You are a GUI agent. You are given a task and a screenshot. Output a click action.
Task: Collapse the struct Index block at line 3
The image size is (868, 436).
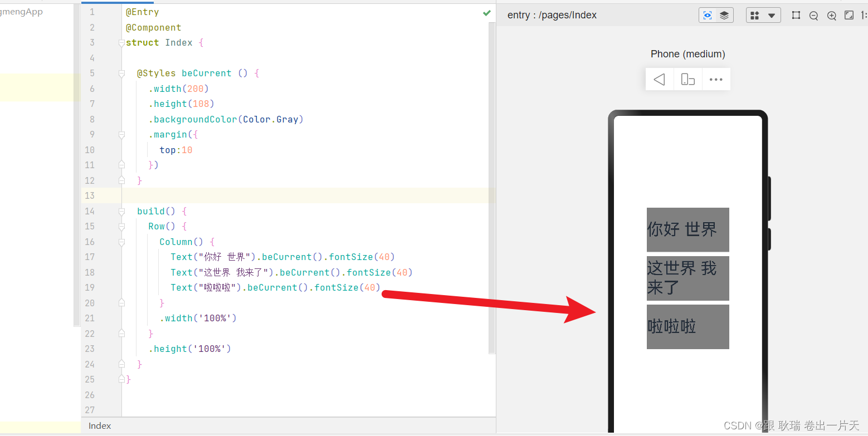(x=121, y=43)
